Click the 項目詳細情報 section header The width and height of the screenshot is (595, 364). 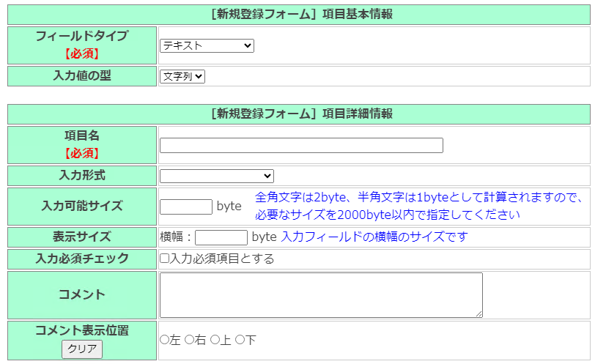[299, 114]
